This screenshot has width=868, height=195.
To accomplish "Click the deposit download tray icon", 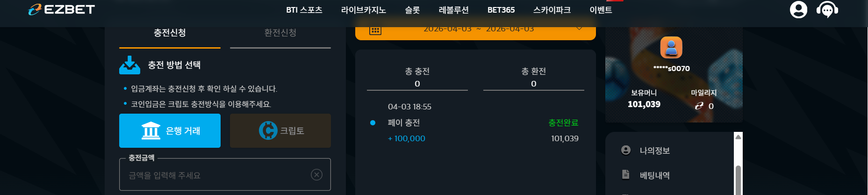I will point(129,65).
